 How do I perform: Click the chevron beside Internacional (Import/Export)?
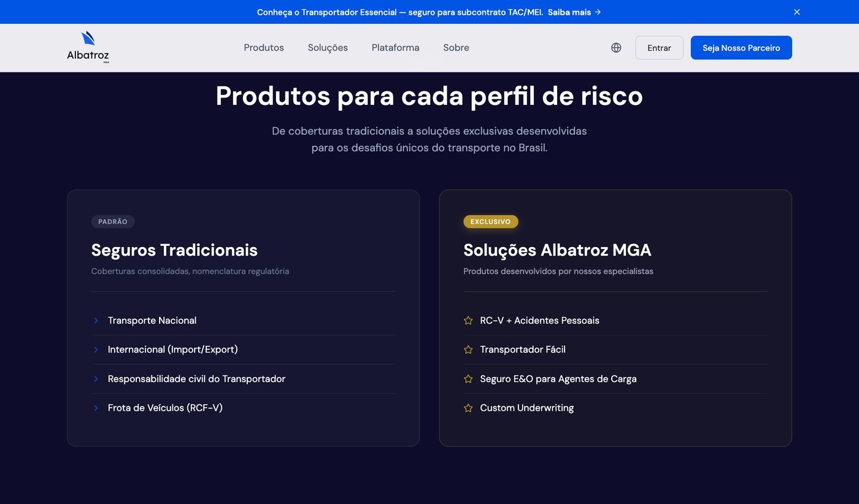coord(96,349)
